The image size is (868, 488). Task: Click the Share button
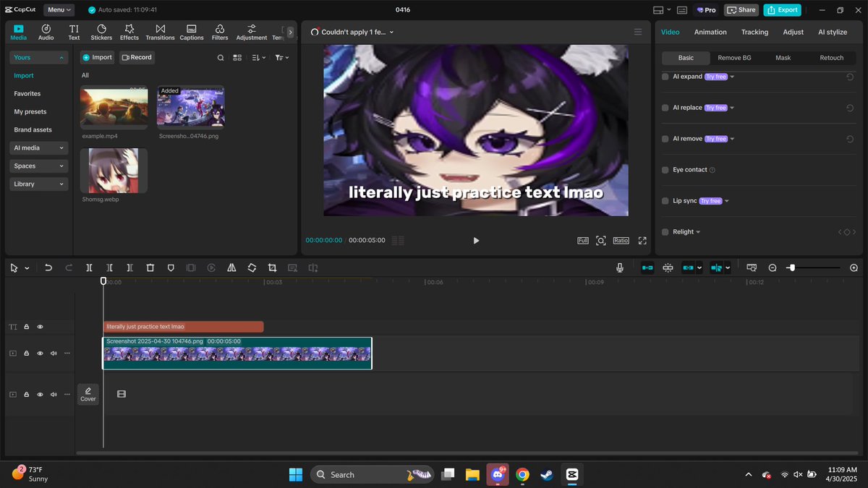click(x=741, y=10)
